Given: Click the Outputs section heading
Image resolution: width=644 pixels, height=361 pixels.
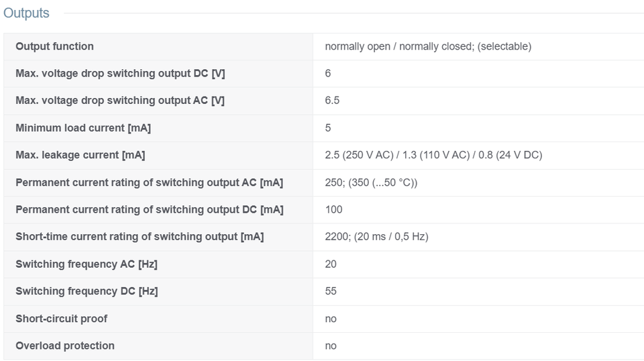Looking at the screenshot, I should tap(26, 13).
